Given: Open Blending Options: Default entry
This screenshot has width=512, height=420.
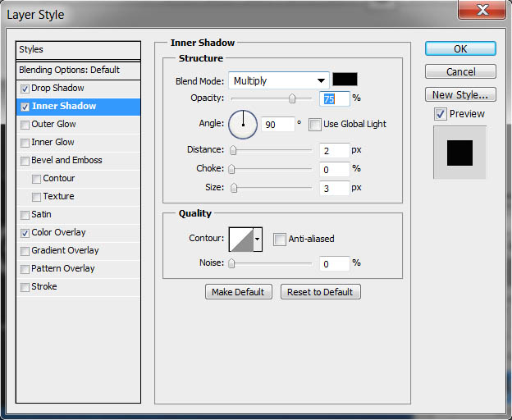Looking at the screenshot, I should click(x=79, y=71).
